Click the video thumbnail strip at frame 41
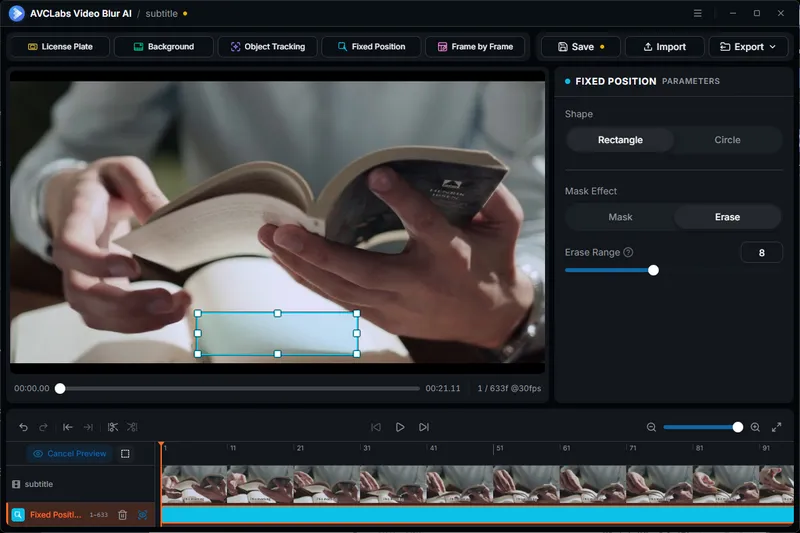This screenshot has width=800, height=533. pyautogui.click(x=459, y=484)
